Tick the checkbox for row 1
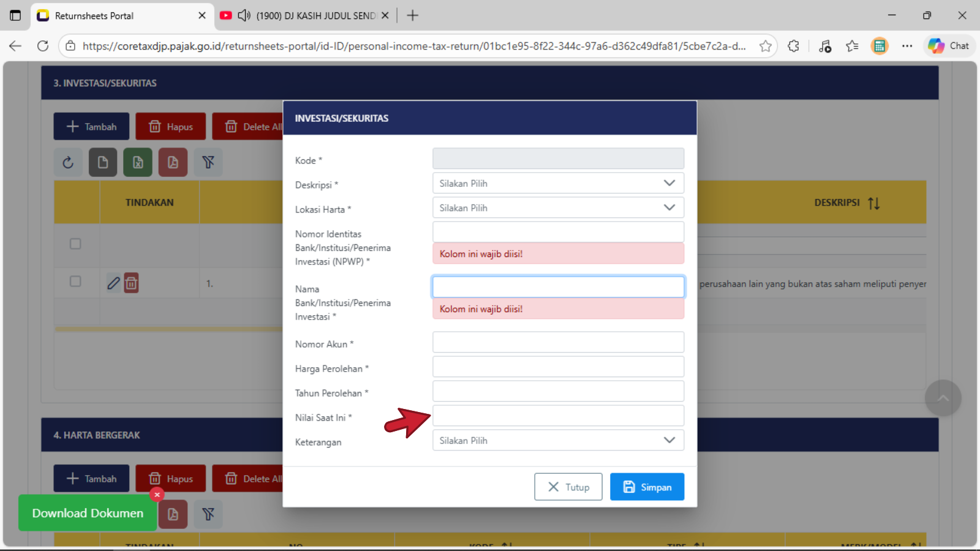The width and height of the screenshot is (980, 551). point(75,281)
